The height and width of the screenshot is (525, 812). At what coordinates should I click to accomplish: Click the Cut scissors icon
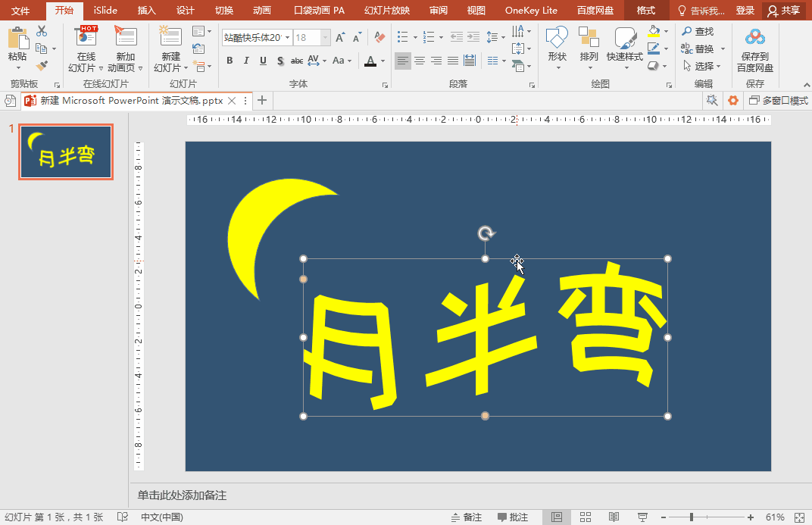42,31
